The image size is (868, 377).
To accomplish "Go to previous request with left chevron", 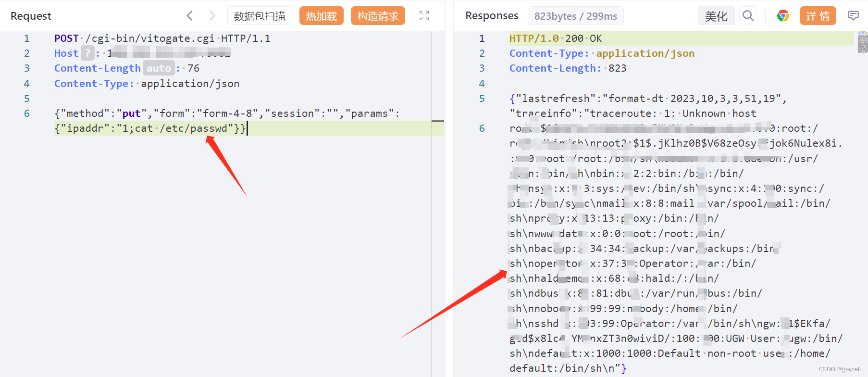I will (190, 16).
